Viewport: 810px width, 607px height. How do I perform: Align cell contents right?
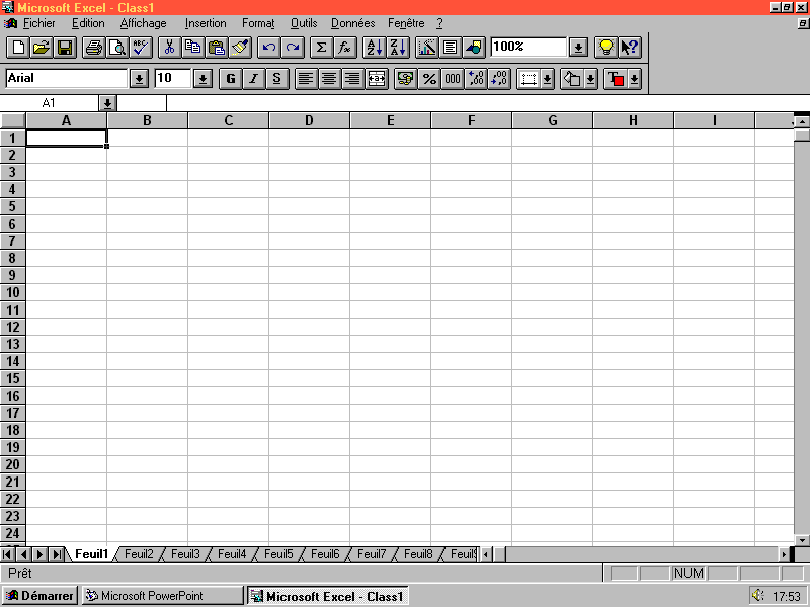[353, 79]
